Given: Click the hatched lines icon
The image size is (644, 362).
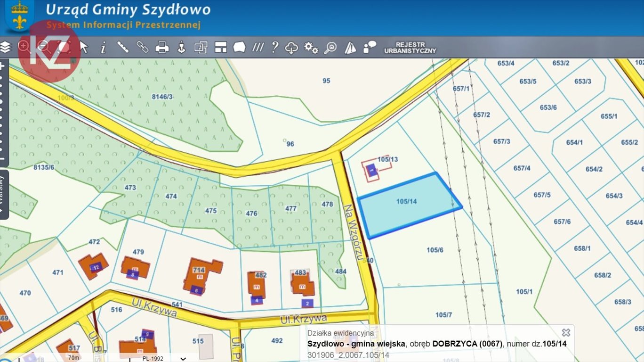Looking at the screenshot, I should [258, 47].
